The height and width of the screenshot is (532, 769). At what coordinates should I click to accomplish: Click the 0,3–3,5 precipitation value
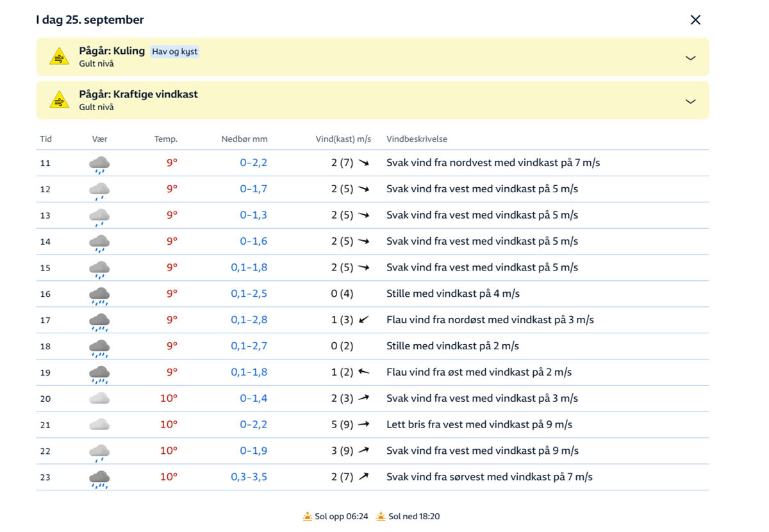click(x=249, y=477)
